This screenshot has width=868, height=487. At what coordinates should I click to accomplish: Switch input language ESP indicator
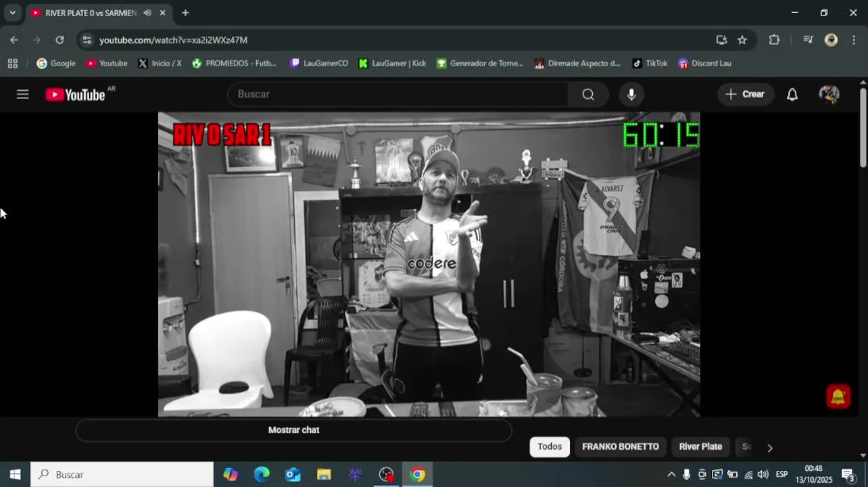[781, 475]
